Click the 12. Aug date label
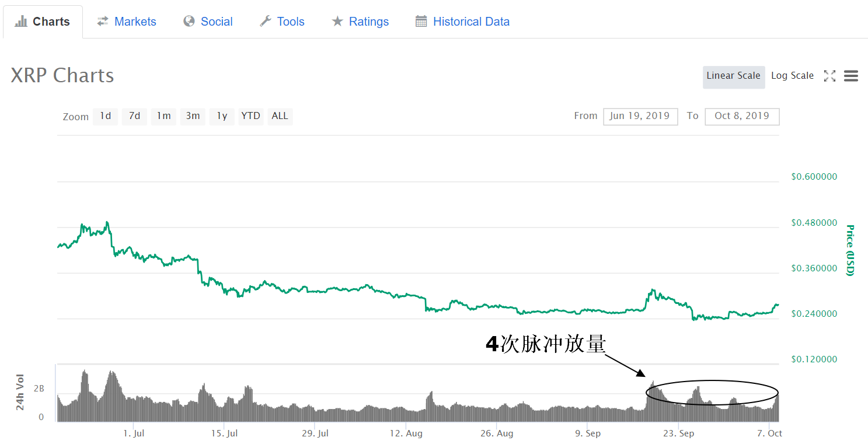The height and width of the screenshot is (444, 868). pos(406,433)
